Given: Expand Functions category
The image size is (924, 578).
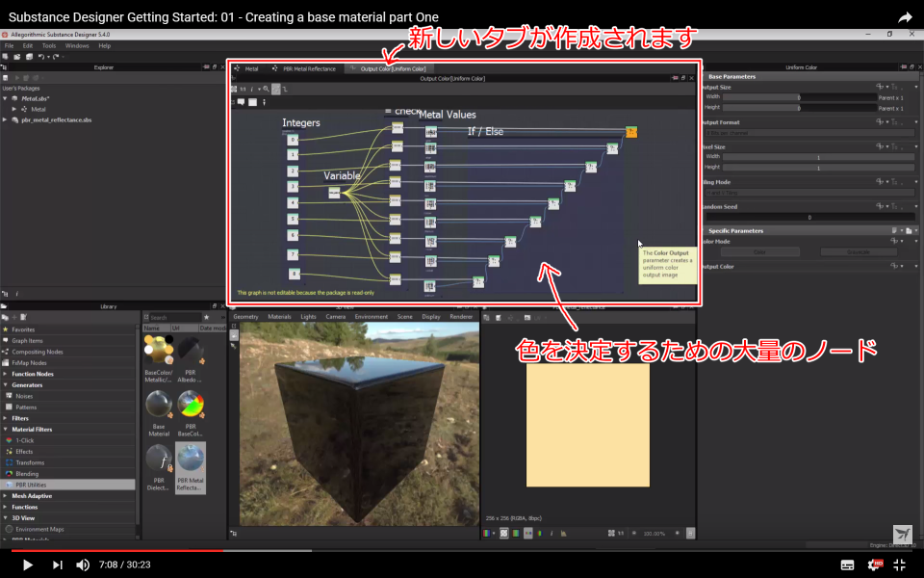Looking at the screenshot, I should point(6,508).
